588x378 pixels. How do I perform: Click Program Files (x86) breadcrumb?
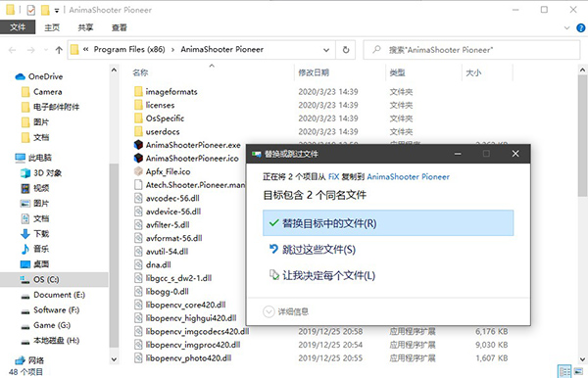tap(129, 49)
